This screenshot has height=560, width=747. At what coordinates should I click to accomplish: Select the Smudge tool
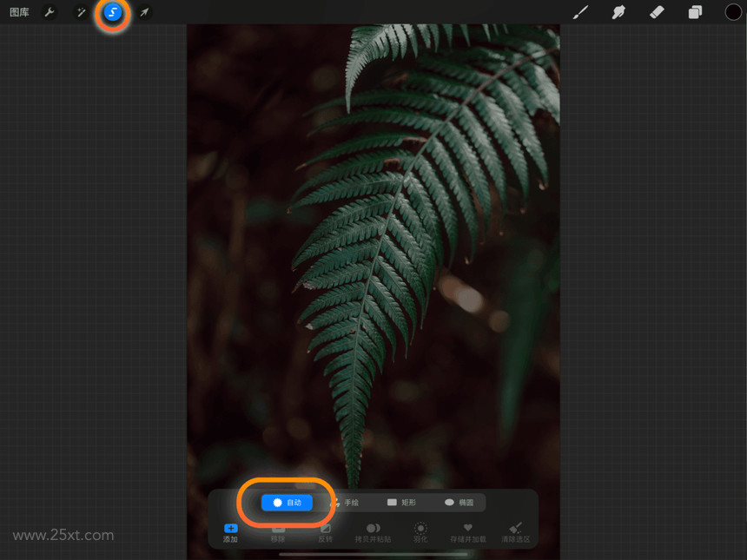click(618, 12)
